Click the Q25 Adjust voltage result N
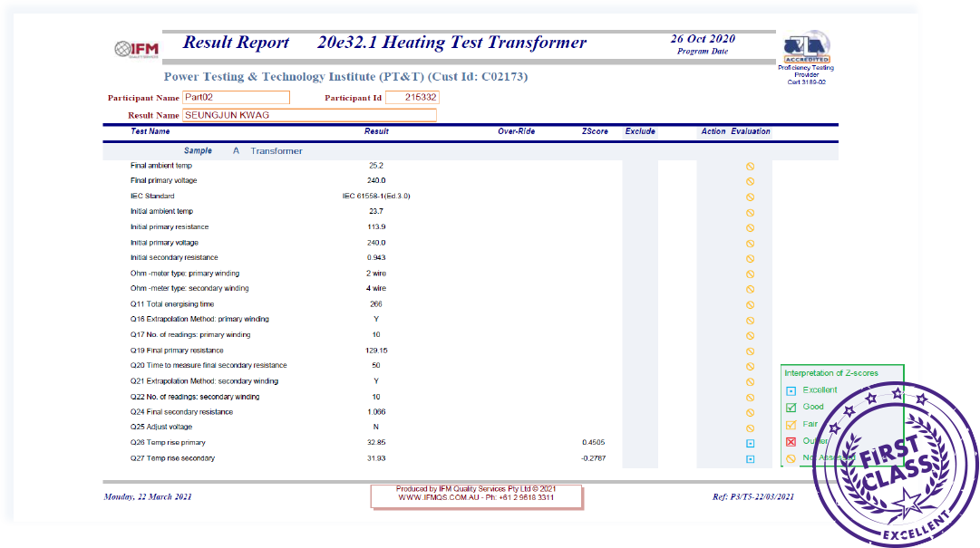Image resolution: width=980 pixels, height=548 pixels. coord(376,427)
